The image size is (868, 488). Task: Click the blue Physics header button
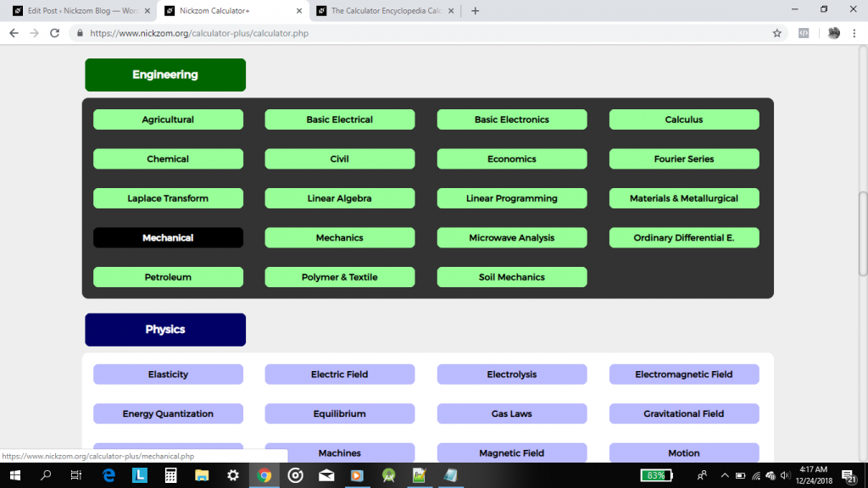click(x=165, y=330)
